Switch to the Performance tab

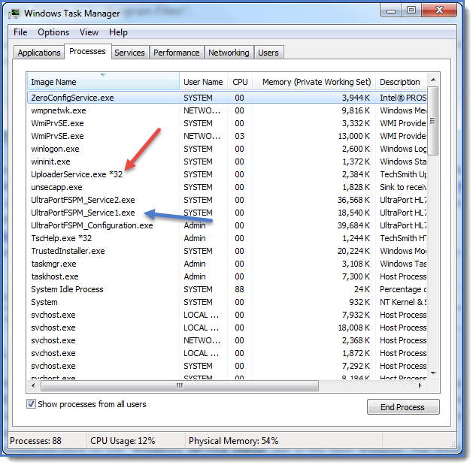[177, 53]
